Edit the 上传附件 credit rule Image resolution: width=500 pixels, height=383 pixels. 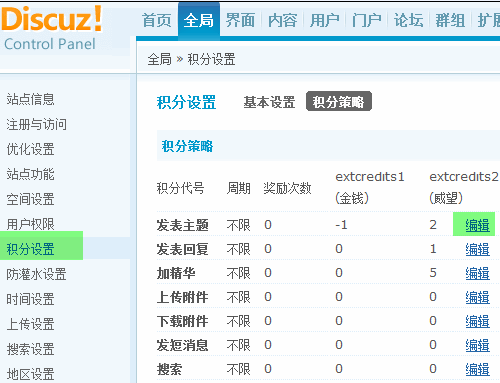coord(477,297)
